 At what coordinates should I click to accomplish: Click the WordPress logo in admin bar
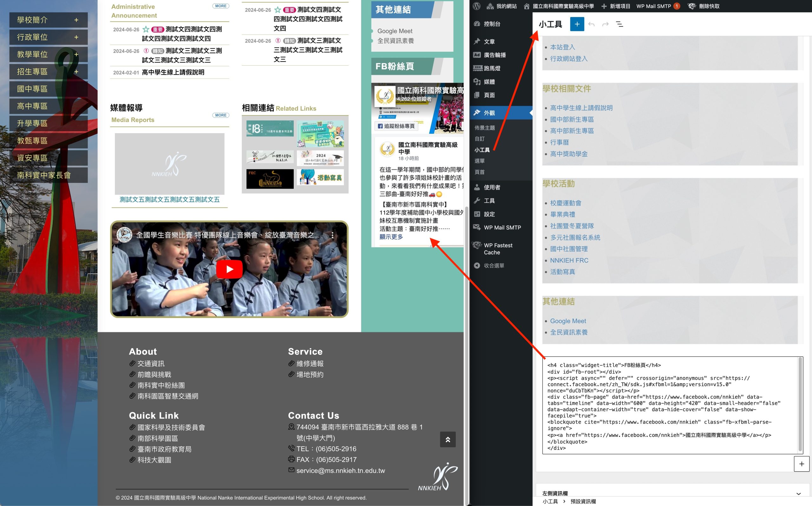(x=477, y=6)
